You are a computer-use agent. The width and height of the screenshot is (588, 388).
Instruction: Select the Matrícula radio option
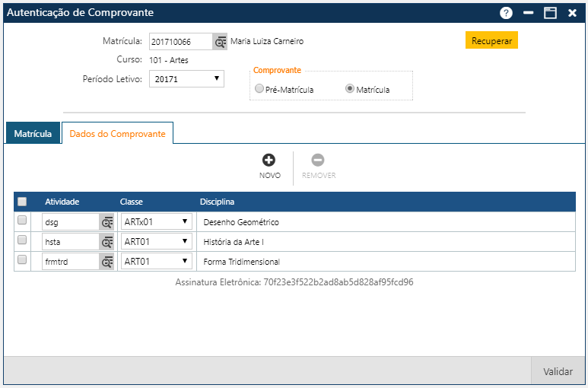coord(350,89)
